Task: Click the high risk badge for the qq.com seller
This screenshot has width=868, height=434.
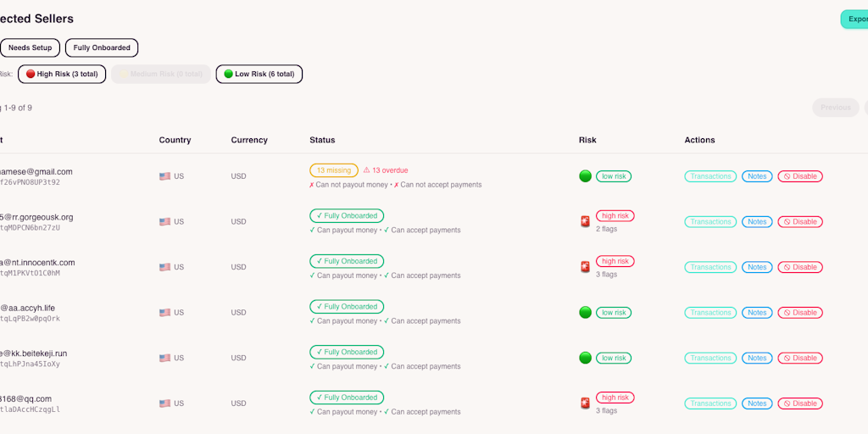Action: tap(615, 398)
